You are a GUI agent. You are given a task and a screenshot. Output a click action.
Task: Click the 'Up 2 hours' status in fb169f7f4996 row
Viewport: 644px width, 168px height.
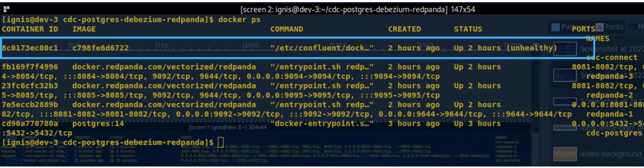(x=478, y=67)
